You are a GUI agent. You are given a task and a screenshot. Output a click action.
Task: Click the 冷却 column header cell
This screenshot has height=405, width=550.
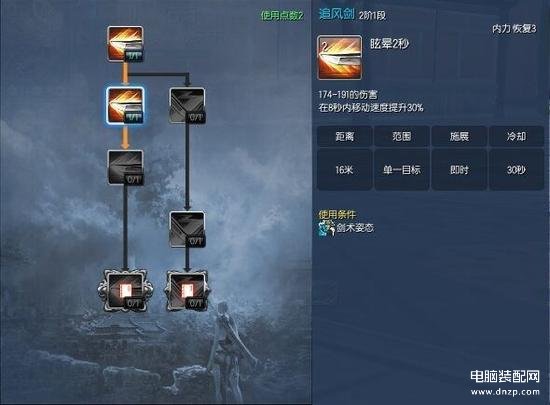click(516, 136)
